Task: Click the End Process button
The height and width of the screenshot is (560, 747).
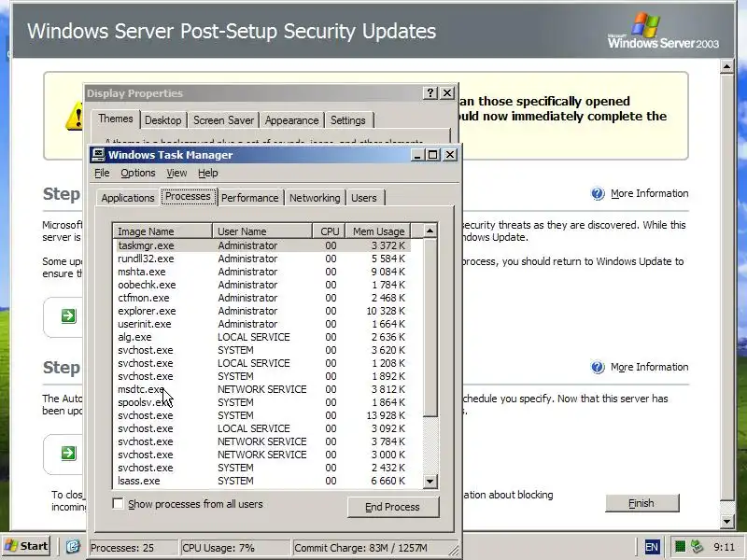Action: pyautogui.click(x=392, y=507)
